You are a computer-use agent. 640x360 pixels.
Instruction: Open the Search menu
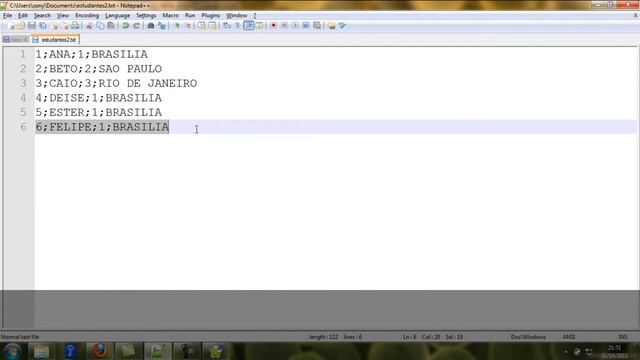click(x=42, y=16)
